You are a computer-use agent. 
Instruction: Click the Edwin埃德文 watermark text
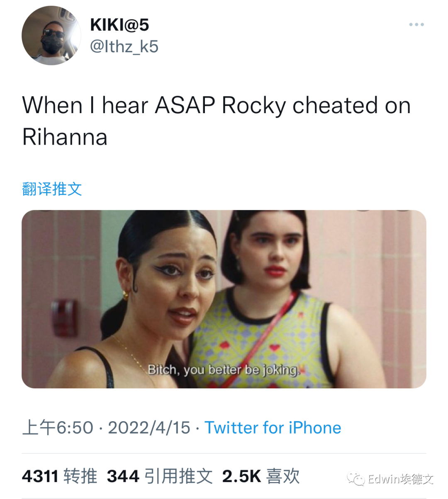(x=401, y=479)
